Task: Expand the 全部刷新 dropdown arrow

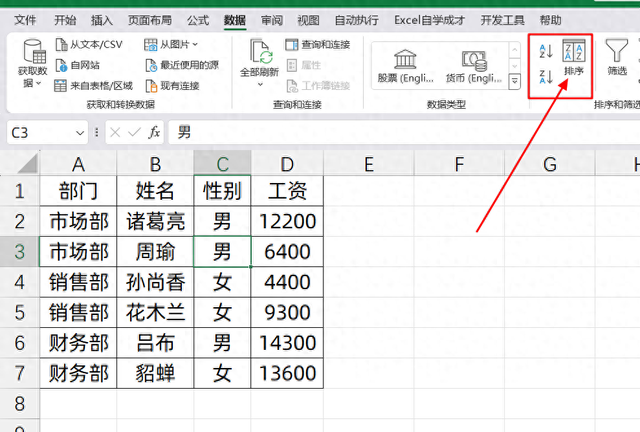Action: (x=260, y=85)
